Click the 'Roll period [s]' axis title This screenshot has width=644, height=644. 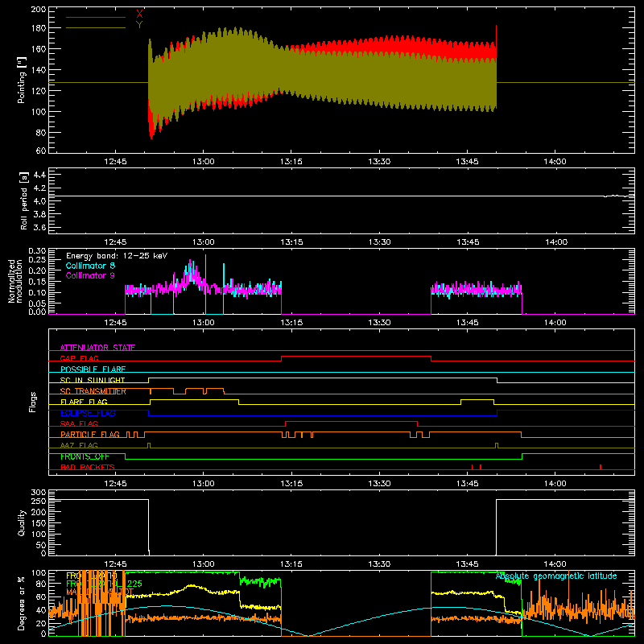tap(24, 200)
